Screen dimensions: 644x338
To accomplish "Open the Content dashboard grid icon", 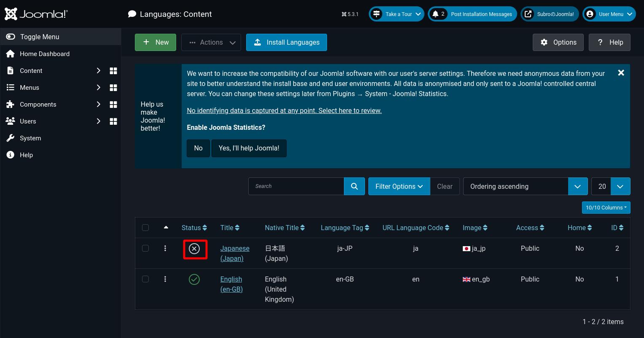I will coord(113,70).
